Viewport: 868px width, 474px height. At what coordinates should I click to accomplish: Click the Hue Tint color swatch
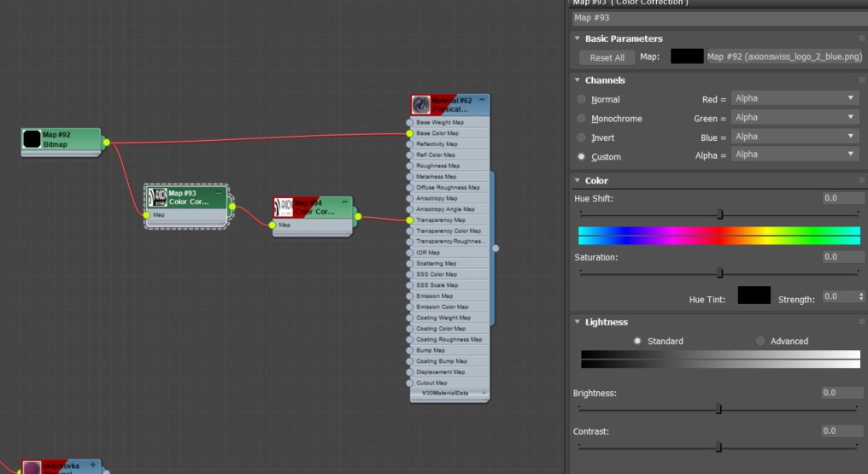coord(754,296)
